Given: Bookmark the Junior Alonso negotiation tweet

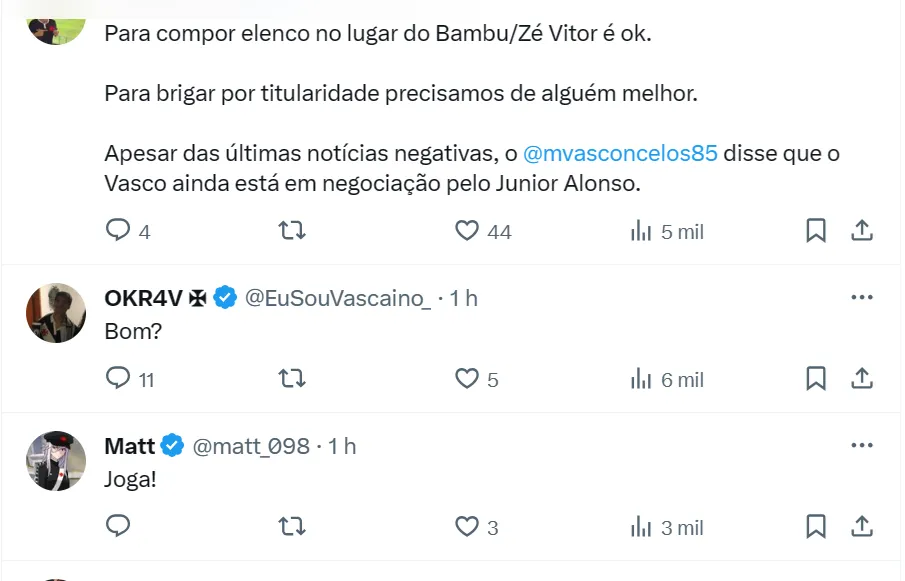Looking at the screenshot, I should click(x=816, y=231).
